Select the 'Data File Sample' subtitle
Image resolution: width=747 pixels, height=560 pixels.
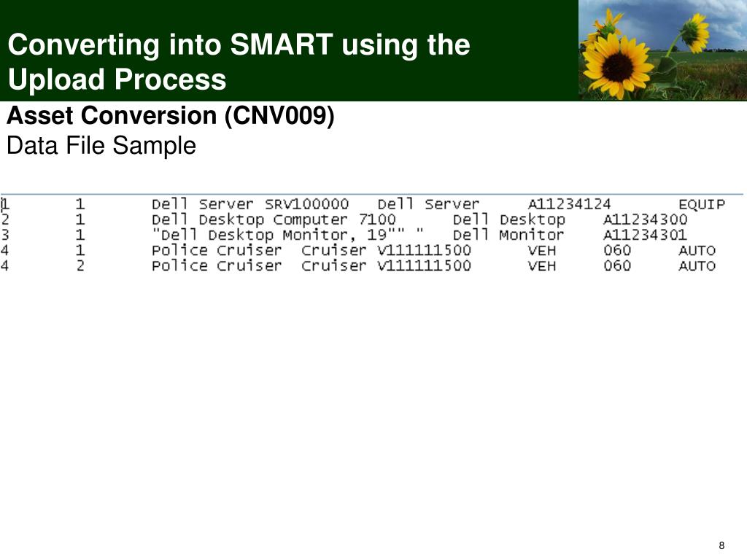pyautogui.click(x=101, y=145)
